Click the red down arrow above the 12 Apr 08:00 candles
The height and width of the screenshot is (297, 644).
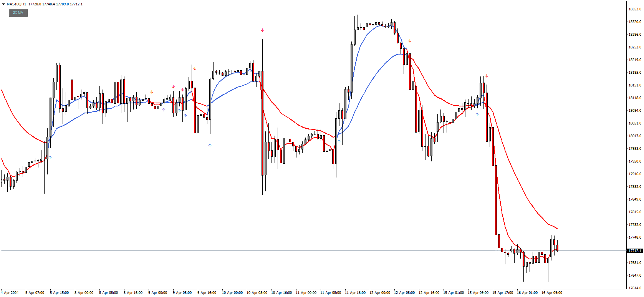click(x=410, y=41)
